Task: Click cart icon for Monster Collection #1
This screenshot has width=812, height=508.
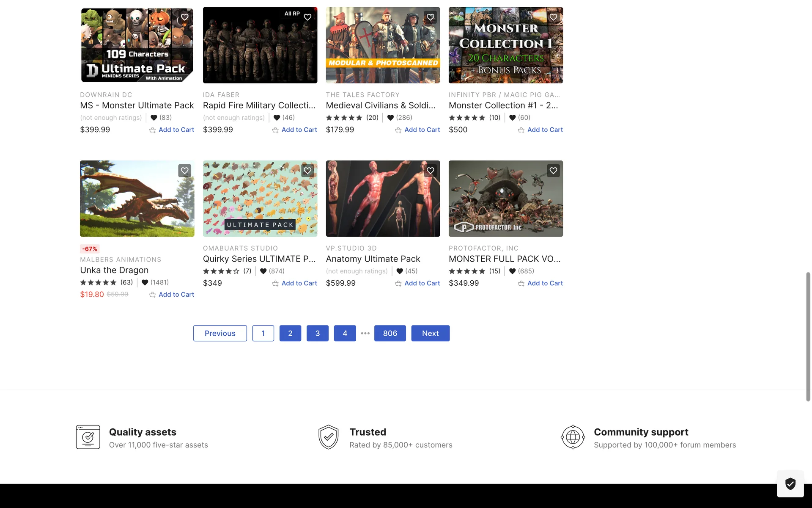Action: (x=521, y=130)
